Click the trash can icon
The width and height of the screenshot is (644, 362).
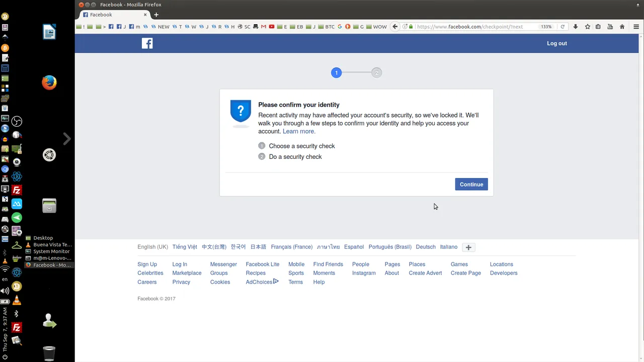click(x=49, y=353)
